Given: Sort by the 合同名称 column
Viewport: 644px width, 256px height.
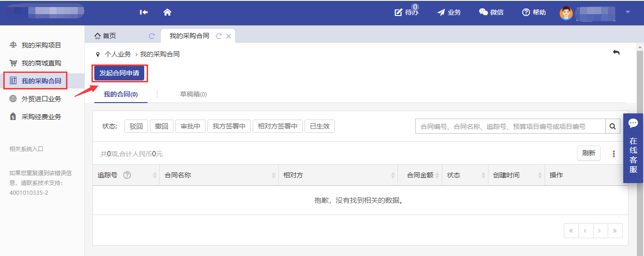Looking at the screenshot, I should [x=273, y=175].
